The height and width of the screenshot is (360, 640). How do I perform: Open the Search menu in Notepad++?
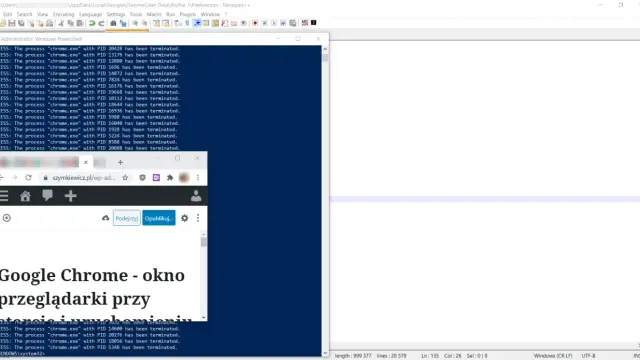pyautogui.click(x=24, y=14)
